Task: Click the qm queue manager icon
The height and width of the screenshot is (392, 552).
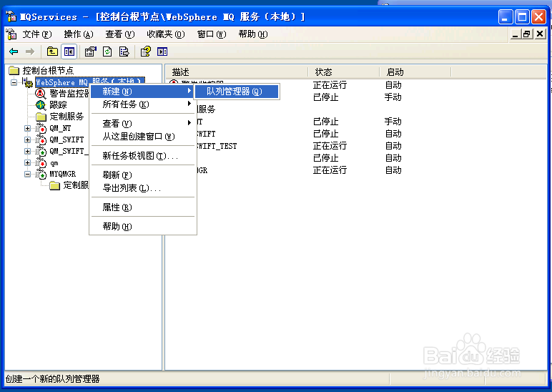Action: tap(41, 162)
